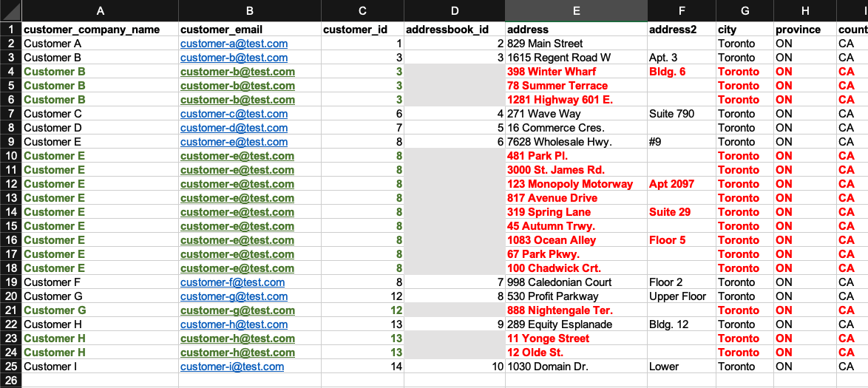This screenshot has height=388, width=868.
Task: Select cell with 16 Commerce Cres.
Action: pyautogui.click(x=576, y=128)
